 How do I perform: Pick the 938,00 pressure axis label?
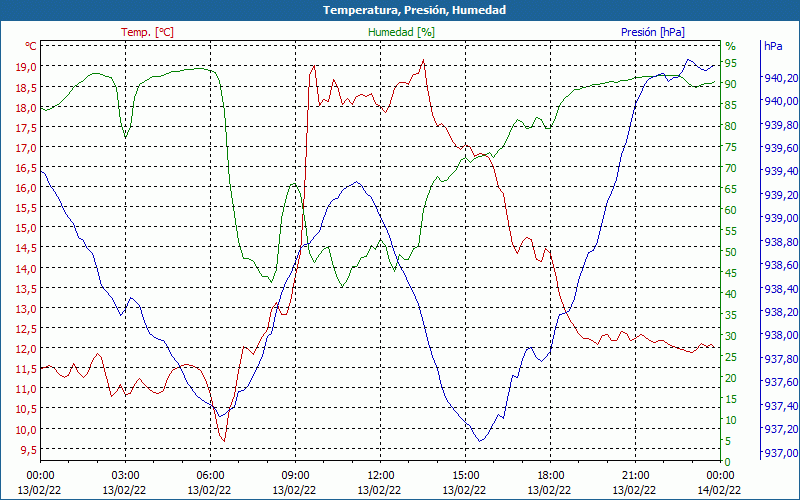781,336
